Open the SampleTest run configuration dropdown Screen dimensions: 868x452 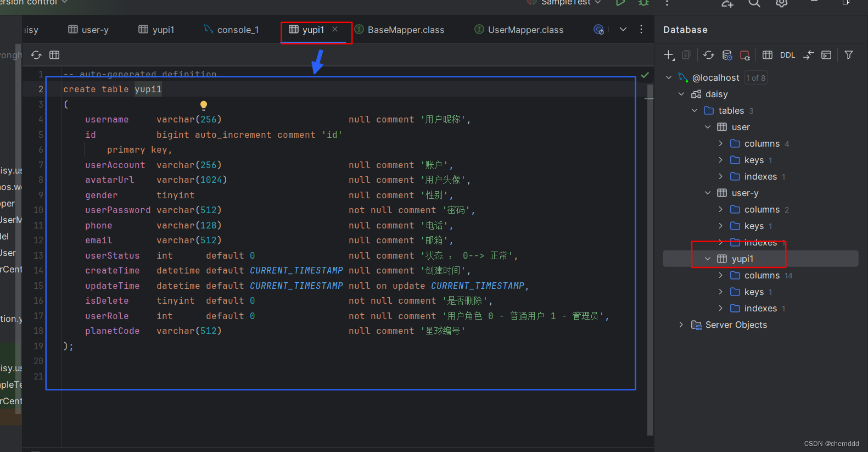click(570, 3)
